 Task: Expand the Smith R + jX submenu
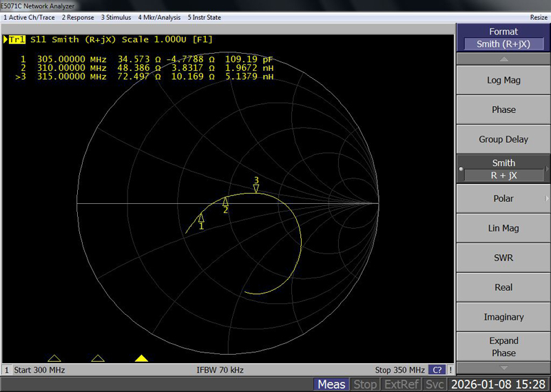[x=503, y=169]
